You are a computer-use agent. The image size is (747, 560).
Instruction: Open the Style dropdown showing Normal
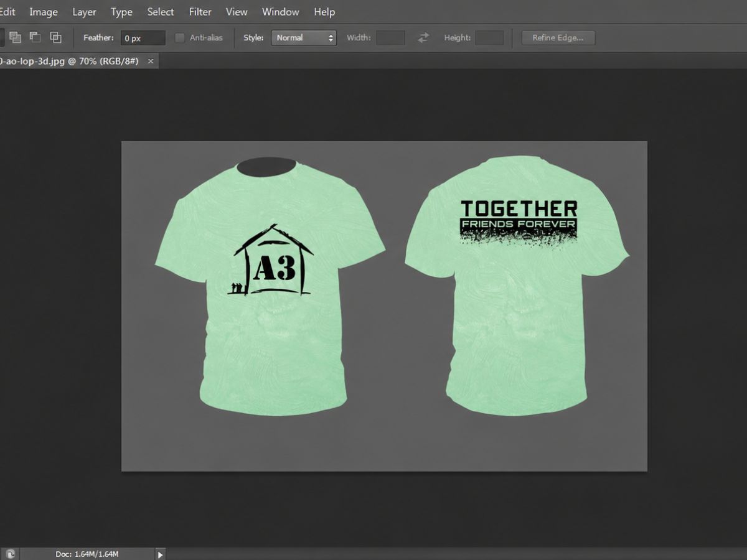pyautogui.click(x=303, y=38)
